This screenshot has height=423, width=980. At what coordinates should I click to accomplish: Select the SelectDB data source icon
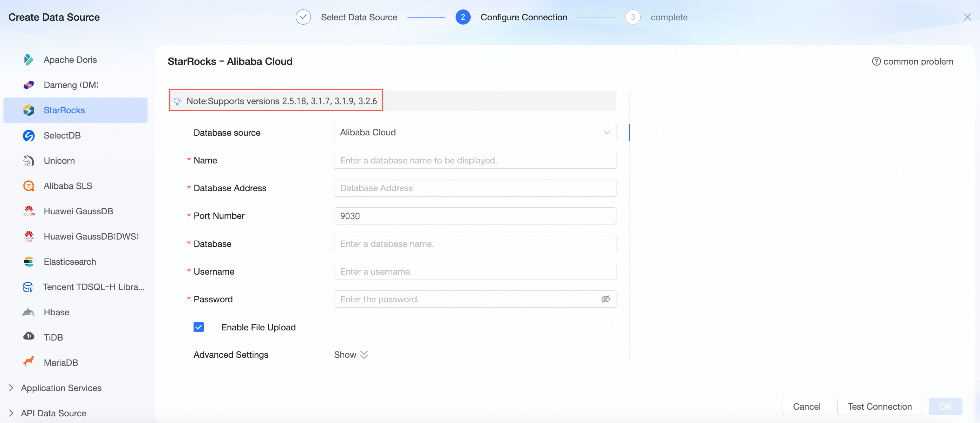click(x=28, y=135)
